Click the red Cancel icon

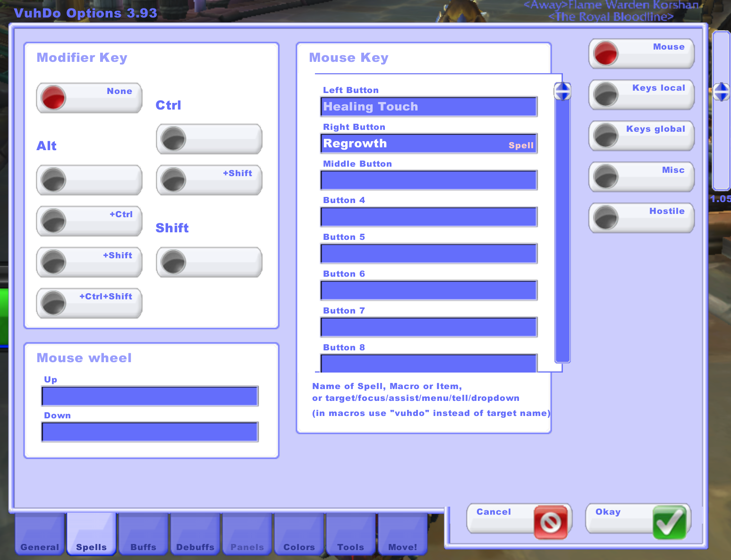click(550, 522)
